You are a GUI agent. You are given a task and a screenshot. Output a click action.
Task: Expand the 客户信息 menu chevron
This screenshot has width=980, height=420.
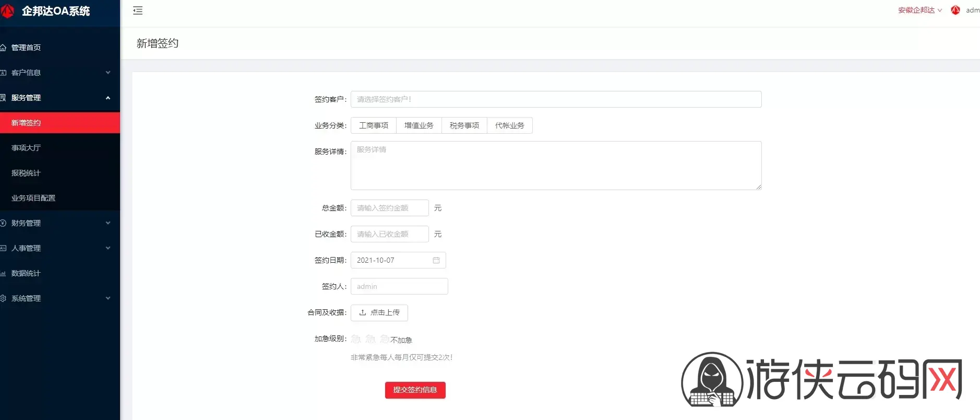point(108,73)
